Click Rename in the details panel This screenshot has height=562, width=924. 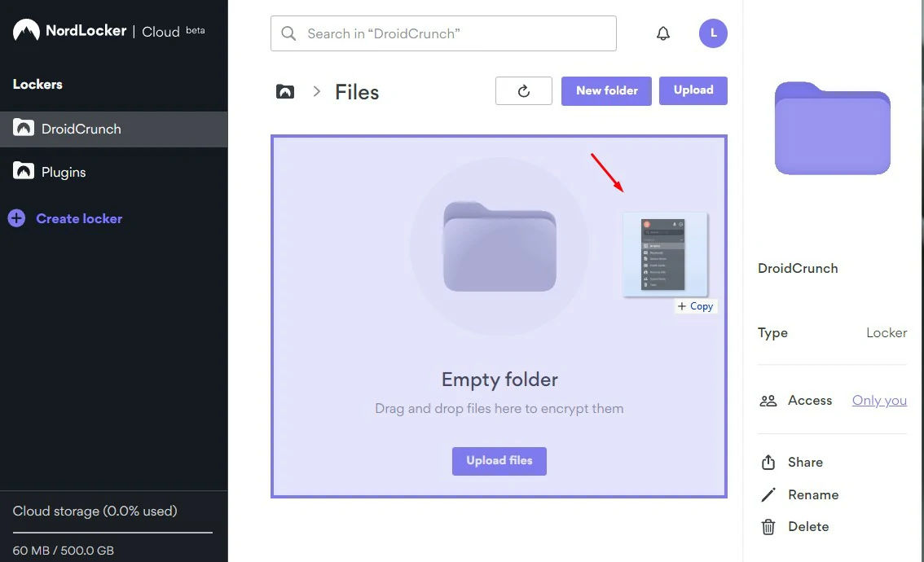(x=813, y=495)
